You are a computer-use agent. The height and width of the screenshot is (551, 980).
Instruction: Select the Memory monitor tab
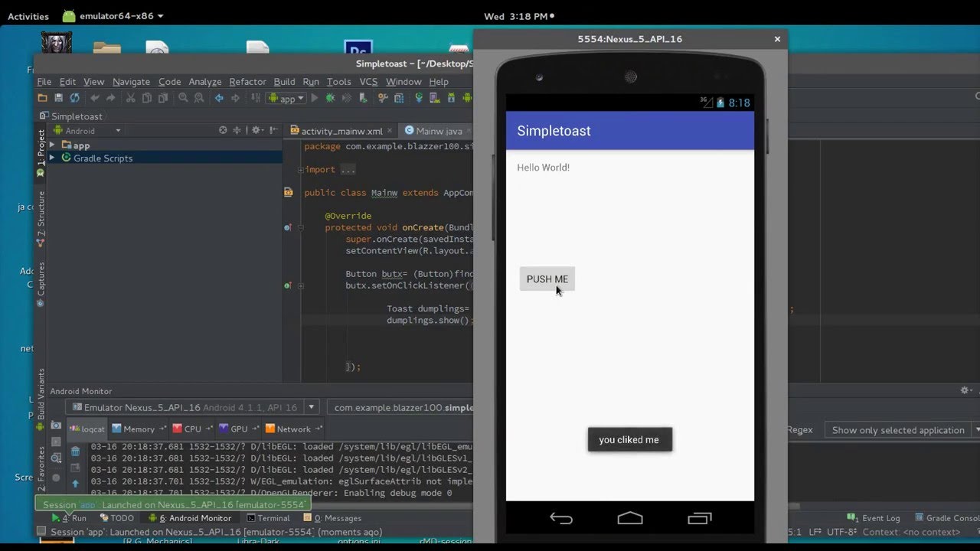tap(138, 429)
